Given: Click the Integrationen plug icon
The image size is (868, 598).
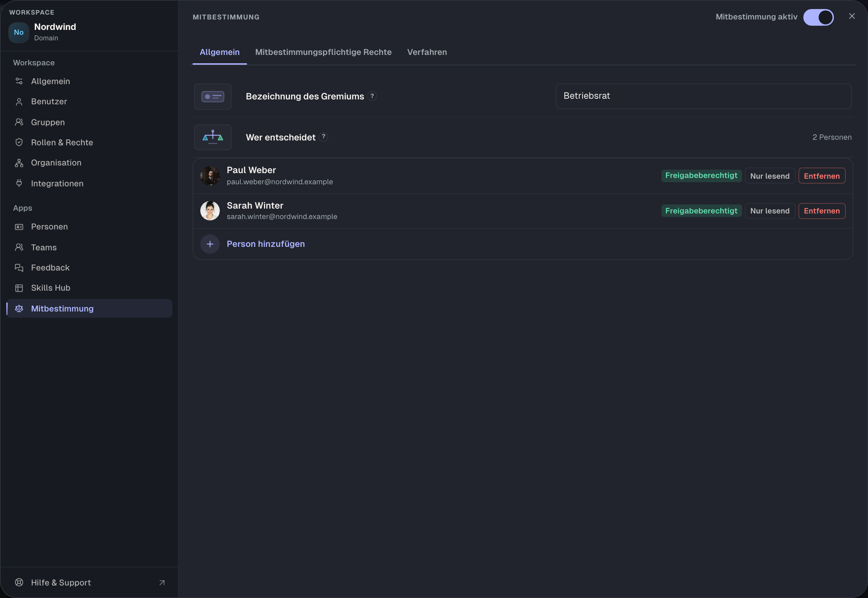Looking at the screenshot, I should [19, 183].
